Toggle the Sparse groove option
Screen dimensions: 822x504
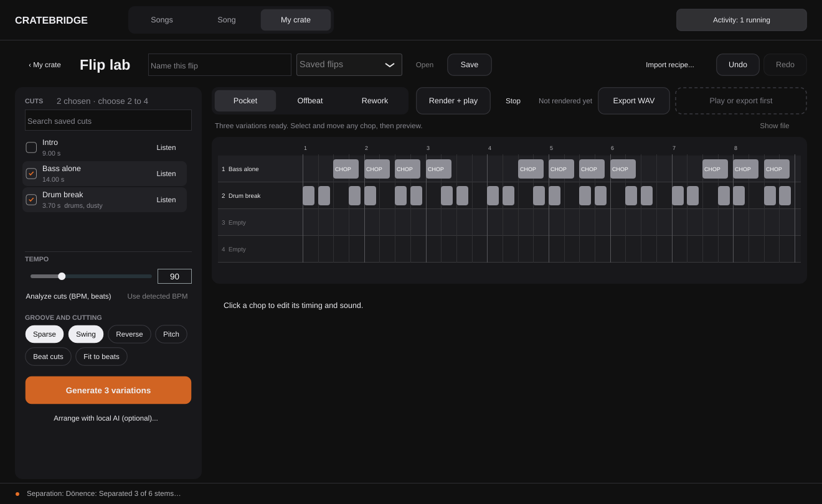point(44,334)
